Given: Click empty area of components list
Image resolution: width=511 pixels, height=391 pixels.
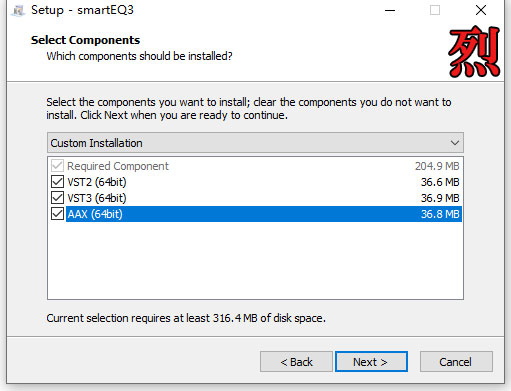Looking at the screenshot, I should click(x=255, y=260).
